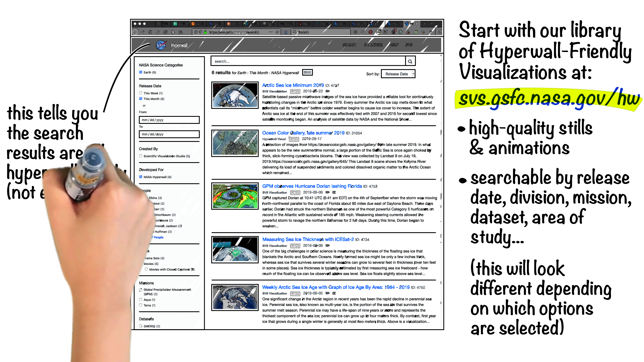Show site information via the info icon

tap(196, 32)
